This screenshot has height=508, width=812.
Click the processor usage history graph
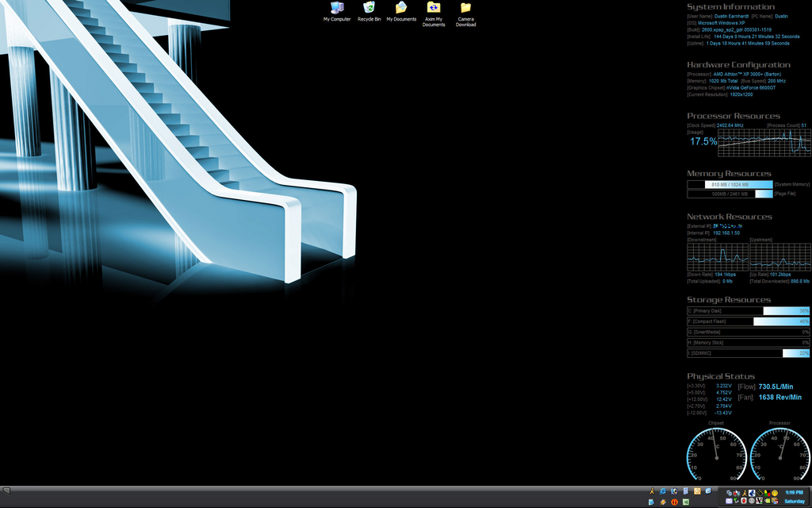point(764,143)
